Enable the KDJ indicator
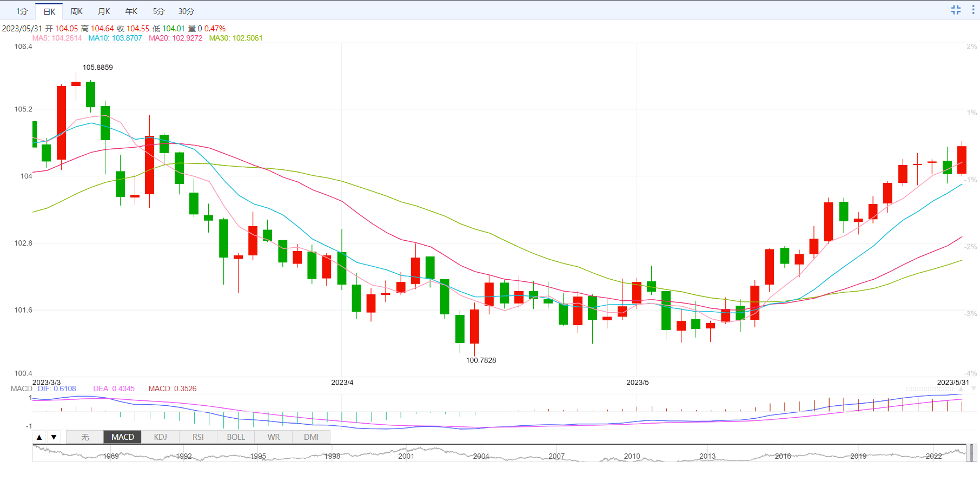The image size is (980, 481). (160, 437)
